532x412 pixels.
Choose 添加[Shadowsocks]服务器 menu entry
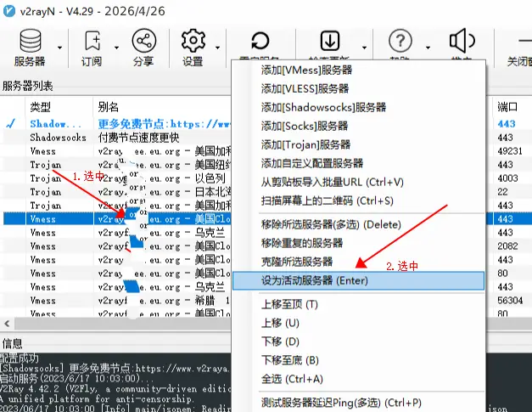coord(359,107)
